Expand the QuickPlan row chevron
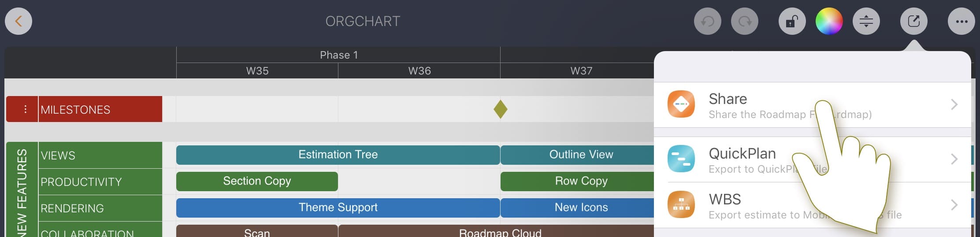This screenshot has width=980, height=237. coord(954,159)
